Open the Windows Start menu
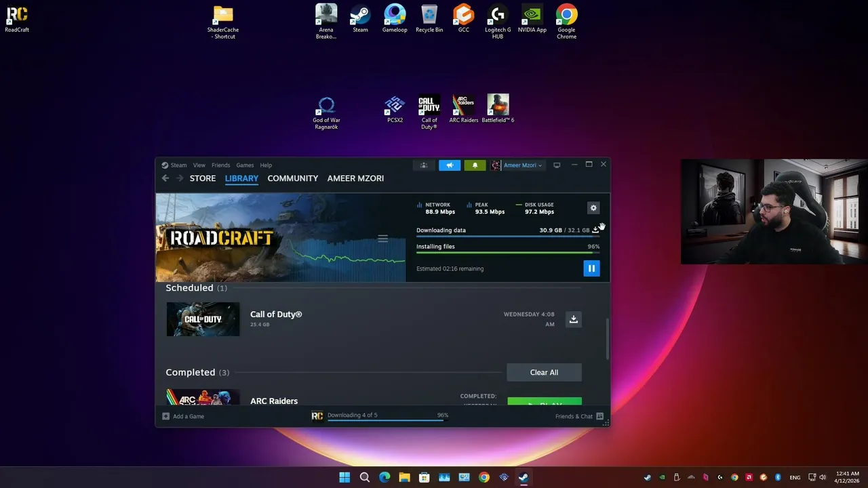Screen dimensions: 868x488 pyautogui.click(x=344, y=477)
